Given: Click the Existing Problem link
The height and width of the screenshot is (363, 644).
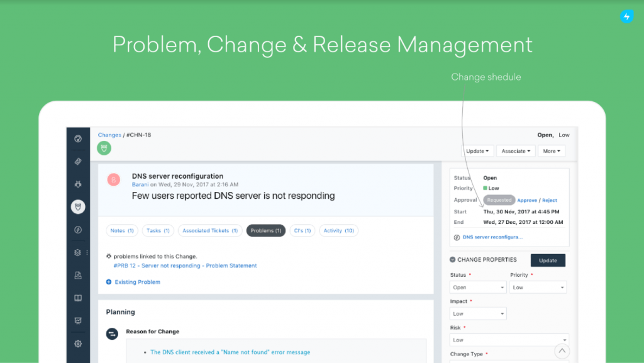Looking at the screenshot, I should coord(137,282).
